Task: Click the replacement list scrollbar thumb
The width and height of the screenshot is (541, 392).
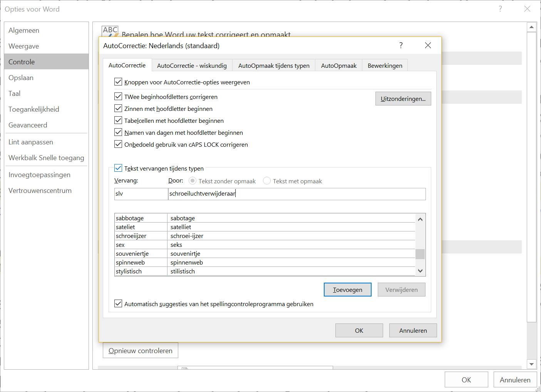Action: pyautogui.click(x=420, y=254)
